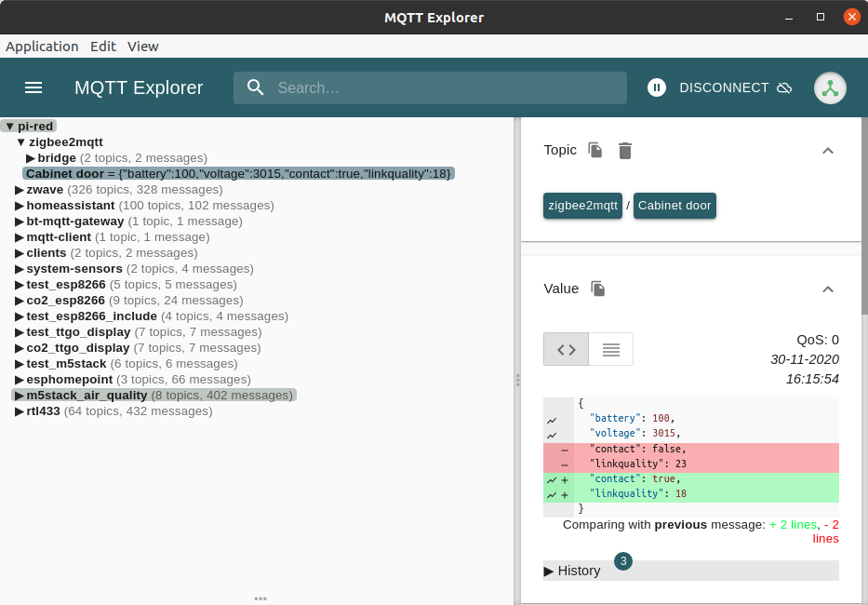
Task: Click the connection avatar icon
Action: click(829, 87)
